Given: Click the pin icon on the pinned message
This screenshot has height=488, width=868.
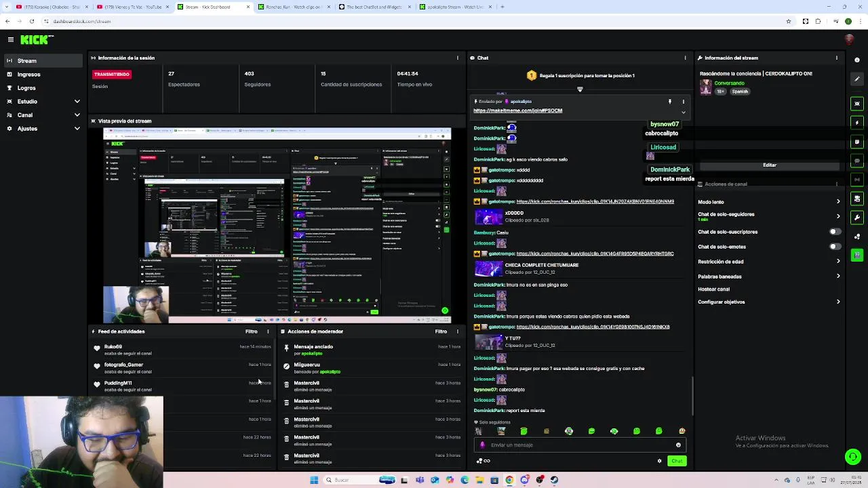Looking at the screenshot, I should (x=670, y=102).
